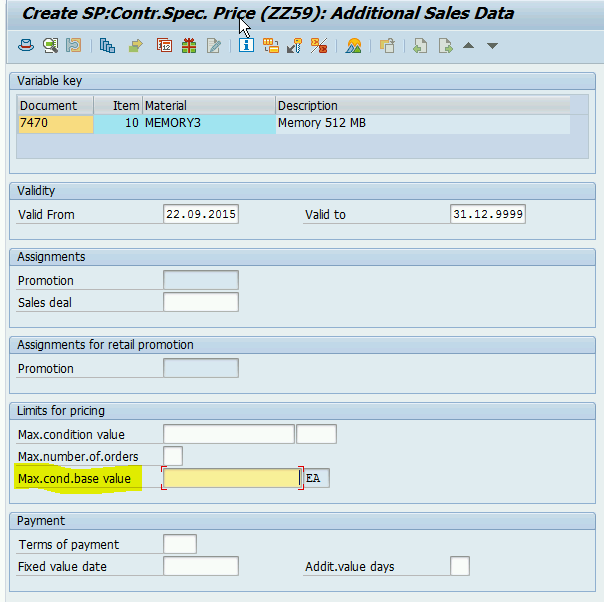Click the Valid to date field
This screenshot has height=602, width=604.
pyautogui.click(x=488, y=214)
